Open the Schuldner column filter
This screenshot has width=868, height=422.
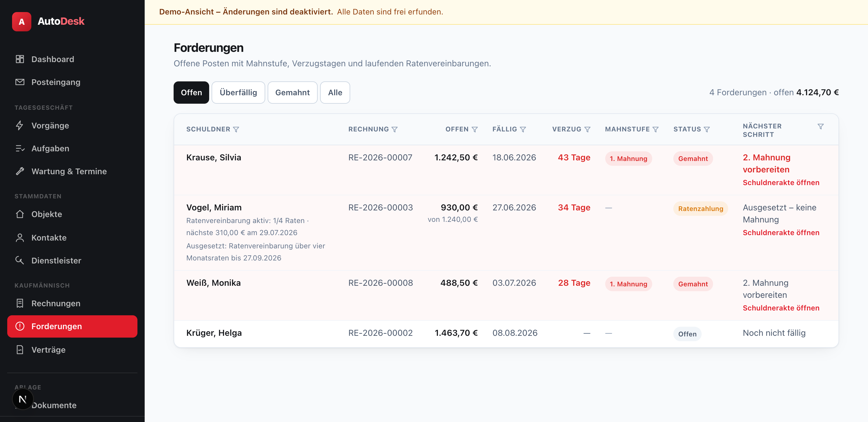coord(236,129)
